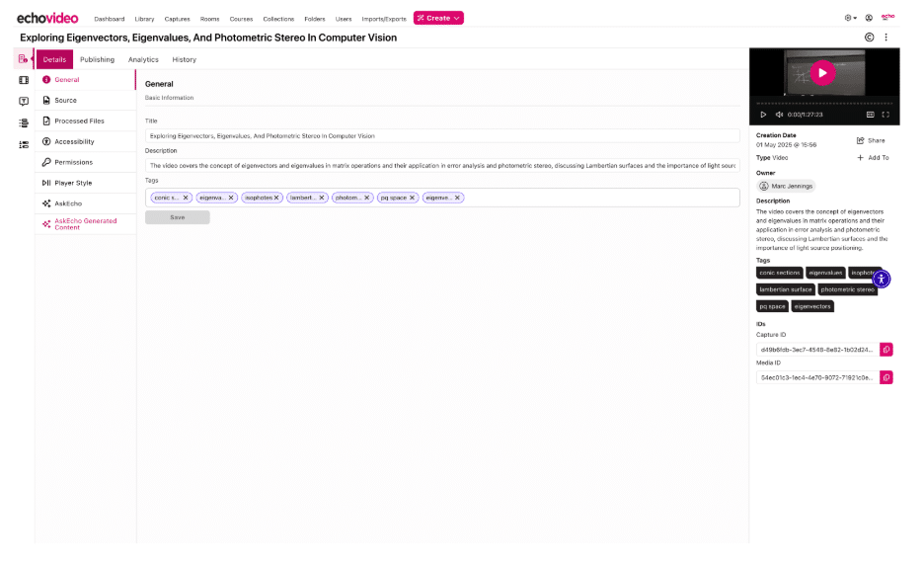The height and width of the screenshot is (565, 924).
Task: Click the small play control in player bar
Action: pos(763,115)
